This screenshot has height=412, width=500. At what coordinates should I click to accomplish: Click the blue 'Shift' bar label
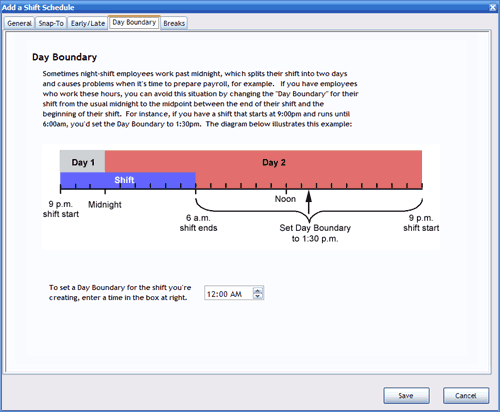coord(124,180)
